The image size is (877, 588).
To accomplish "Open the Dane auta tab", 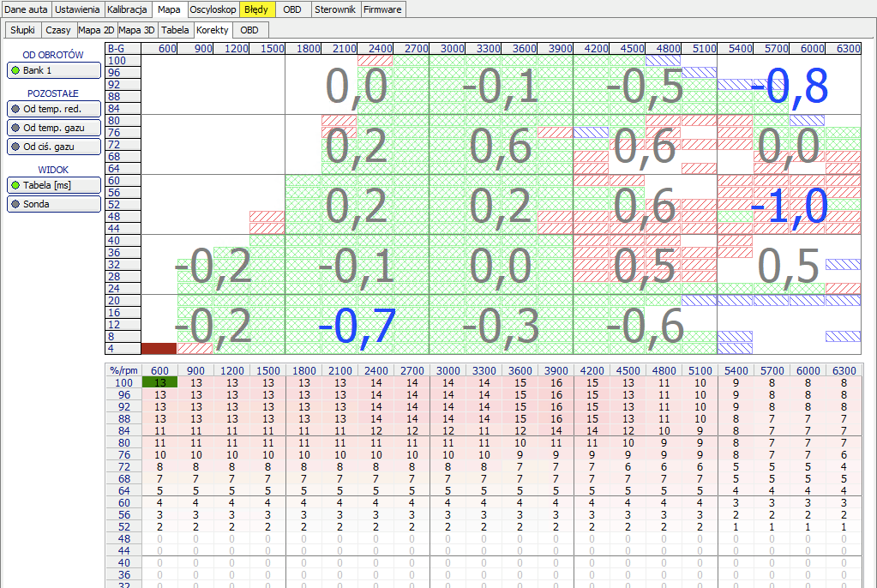I will click(x=26, y=9).
